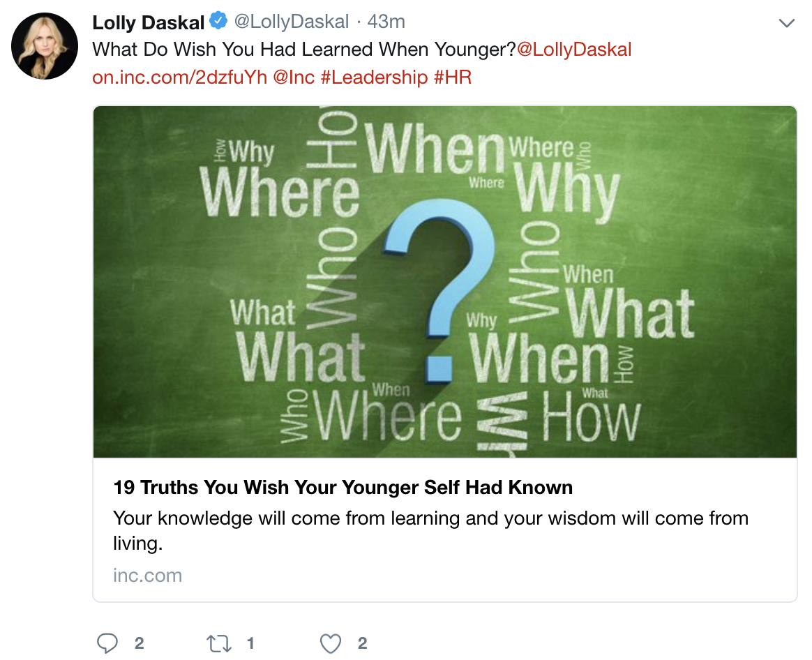
Task: Click the heart icon to favorite the tweet
Action: point(329,643)
